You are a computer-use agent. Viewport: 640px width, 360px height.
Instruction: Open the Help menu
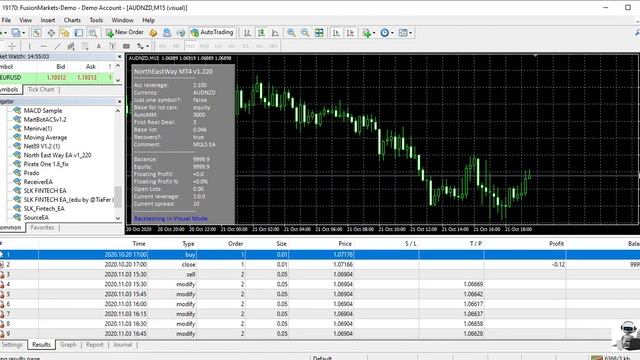coord(149,20)
